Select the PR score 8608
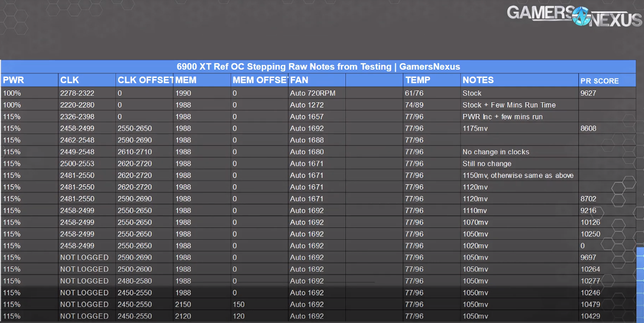 click(588, 129)
